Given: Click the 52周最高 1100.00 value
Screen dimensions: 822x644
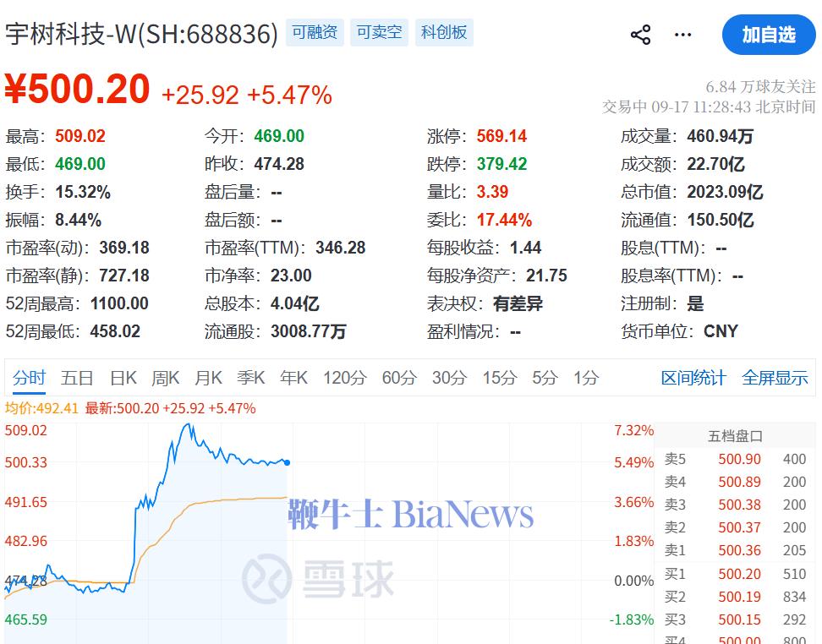Looking at the screenshot, I should click(119, 303).
